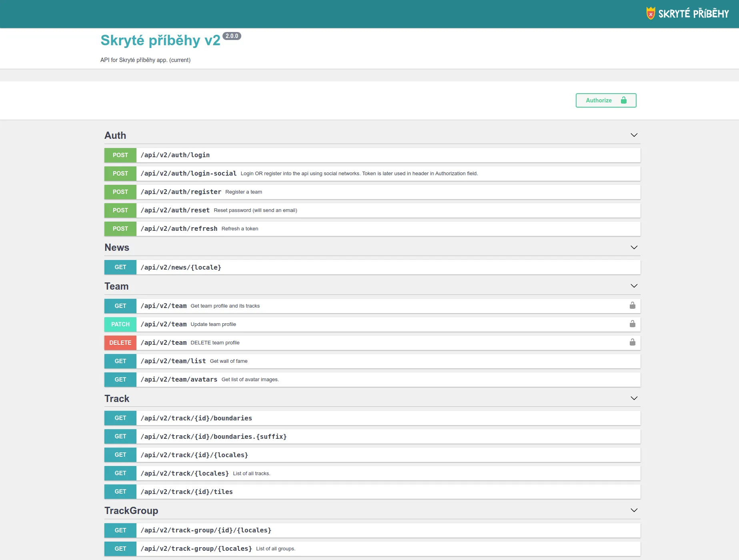Open the POST /api/v2/auth/refresh operation

click(373, 229)
